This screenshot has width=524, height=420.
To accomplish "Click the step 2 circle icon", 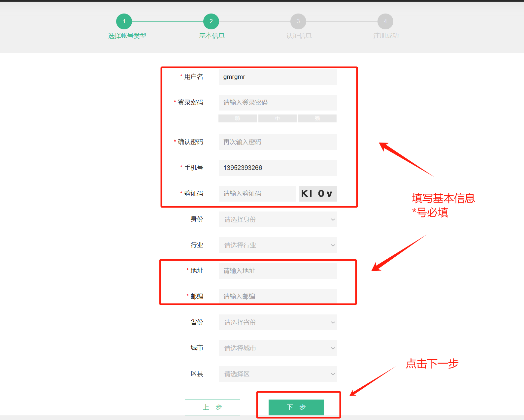I will (x=211, y=21).
